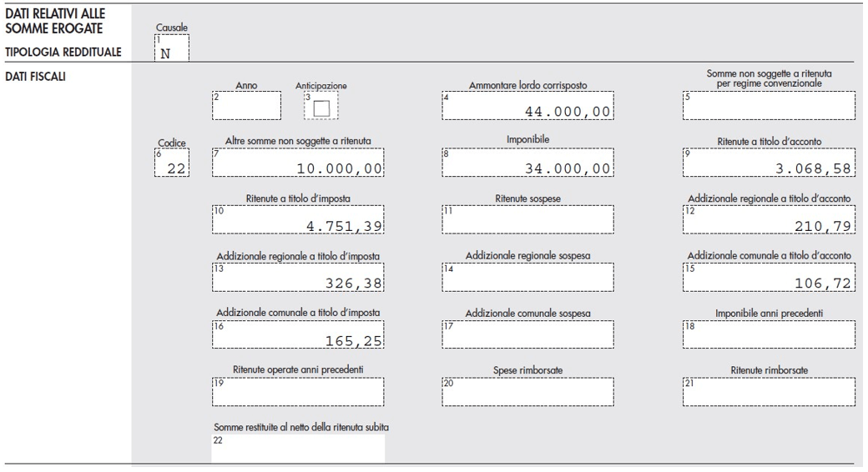Select Addizionale comunale a titolo d'acconto field
This screenshot has height=472, width=868.
coord(769,277)
